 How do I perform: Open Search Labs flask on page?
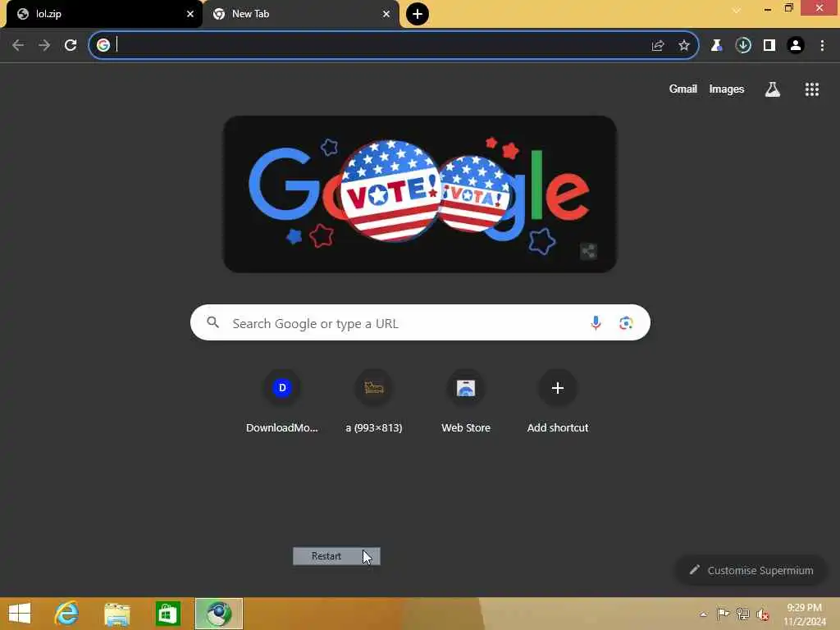pos(773,89)
